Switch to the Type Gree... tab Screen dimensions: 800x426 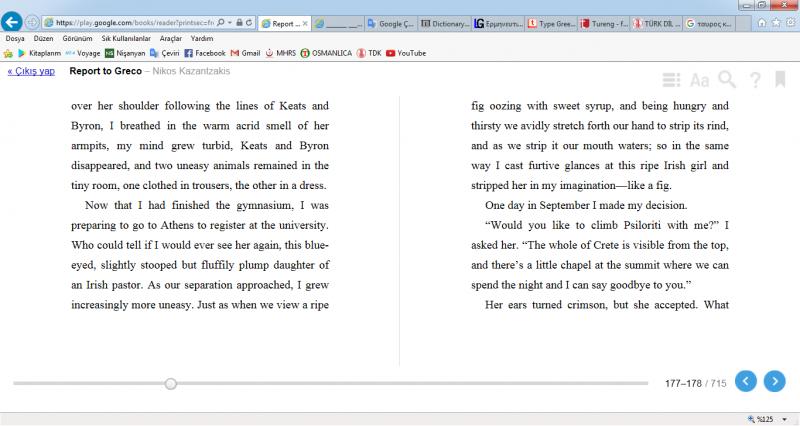552,23
